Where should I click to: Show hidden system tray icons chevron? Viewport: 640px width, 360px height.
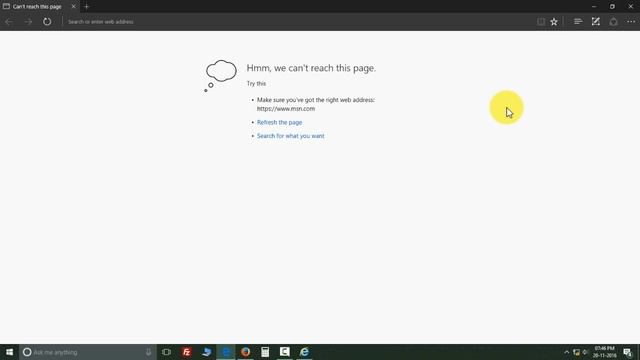(567, 352)
